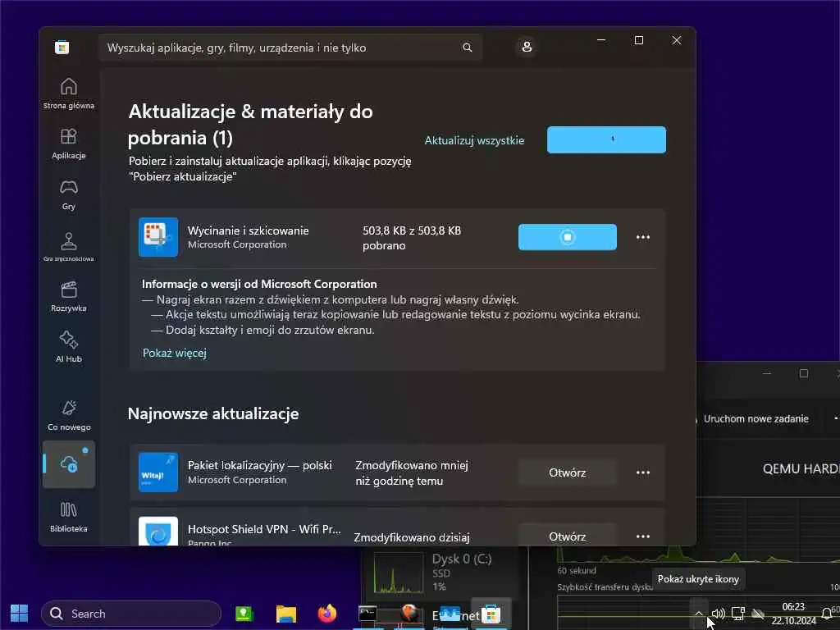
Task: Click the network tray icon
Action: [738, 614]
